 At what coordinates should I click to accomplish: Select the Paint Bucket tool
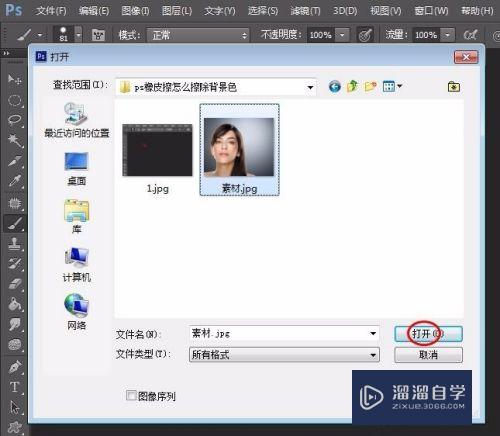click(x=14, y=304)
